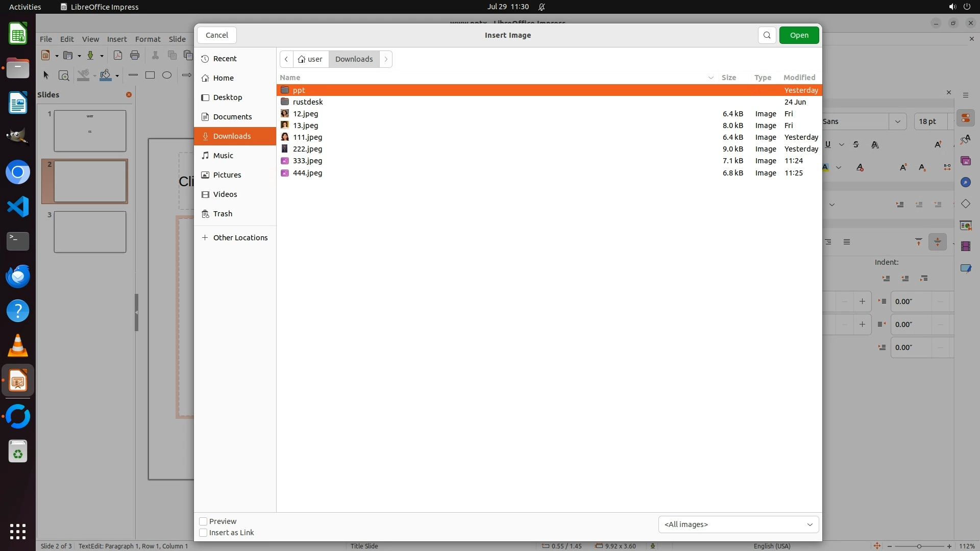Open the Slide menu
Viewport: 980px width, 551px height.
(x=177, y=39)
